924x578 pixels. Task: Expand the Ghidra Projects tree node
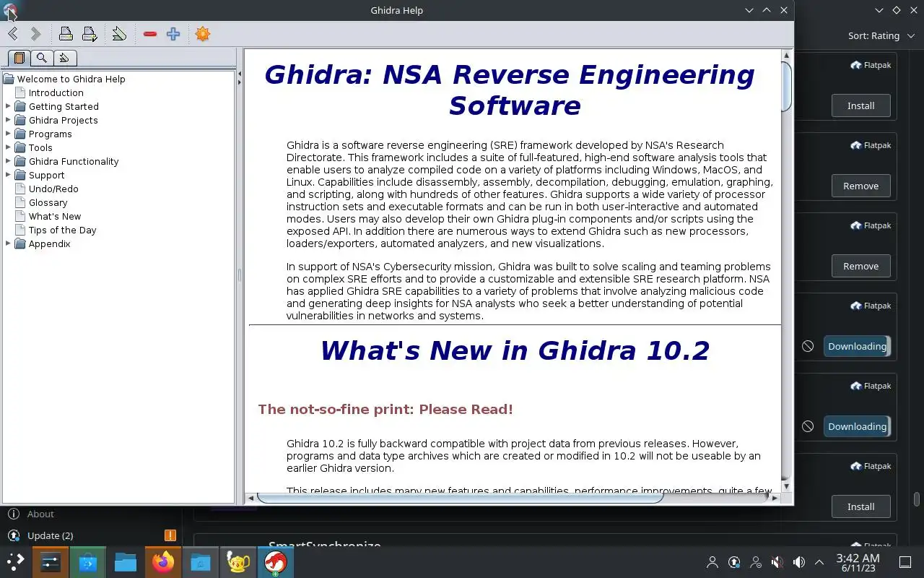(8, 120)
